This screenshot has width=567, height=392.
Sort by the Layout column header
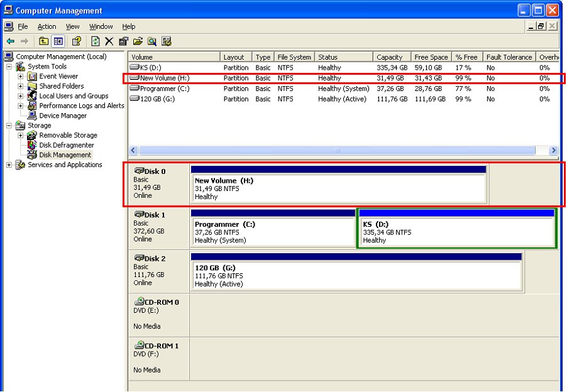[236, 57]
